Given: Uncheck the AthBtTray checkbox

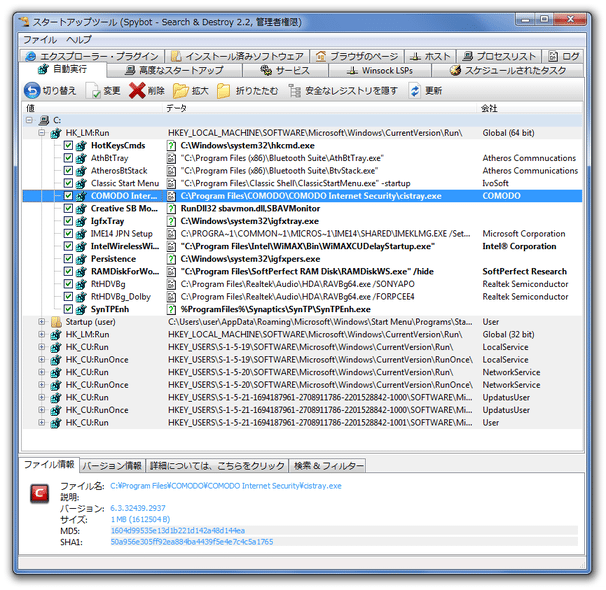Looking at the screenshot, I should [x=68, y=158].
